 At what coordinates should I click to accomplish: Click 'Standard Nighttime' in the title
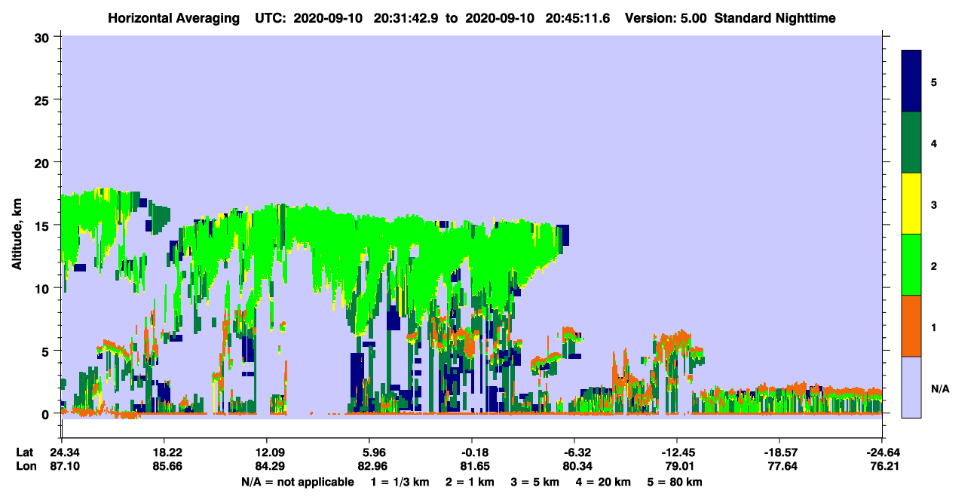coord(775,17)
